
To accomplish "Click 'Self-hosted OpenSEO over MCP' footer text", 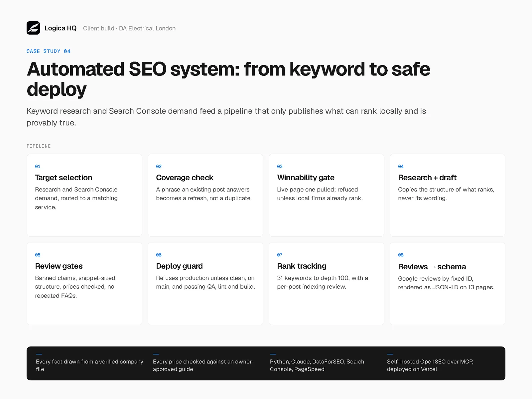I will [430, 365].
